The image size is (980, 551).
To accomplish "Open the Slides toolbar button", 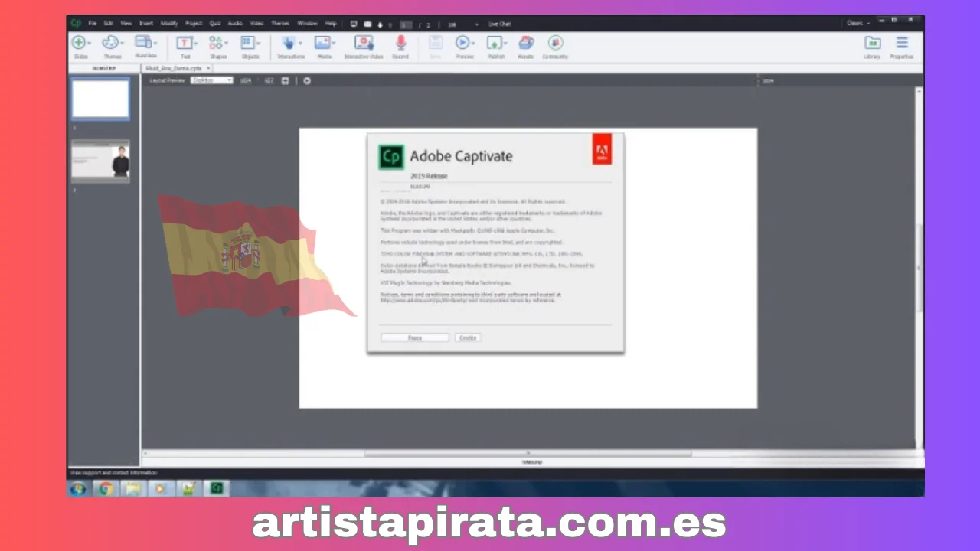I will pos(78,43).
